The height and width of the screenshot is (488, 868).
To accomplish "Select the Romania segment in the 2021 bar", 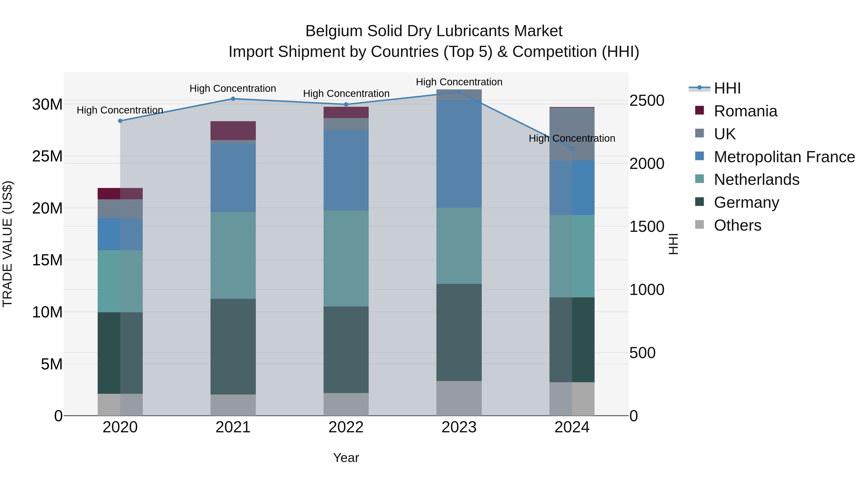I will [233, 131].
